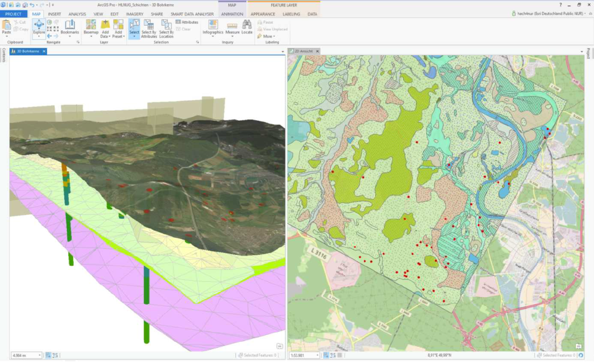Open the Locate binoculars tool
This screenshot has height=364, width=594.
click(247, 27)
